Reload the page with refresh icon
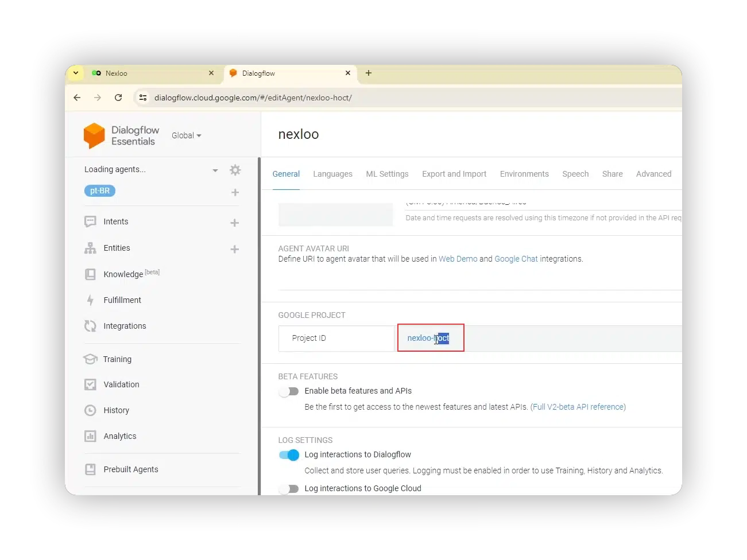747x560 pixels. (x=118, y=98)
